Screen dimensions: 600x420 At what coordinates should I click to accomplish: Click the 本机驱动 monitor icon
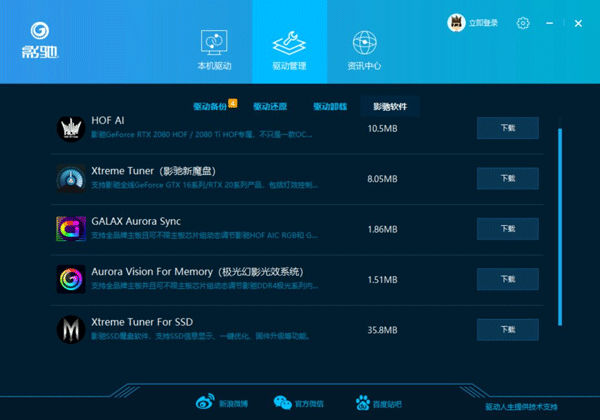[214, 43]
